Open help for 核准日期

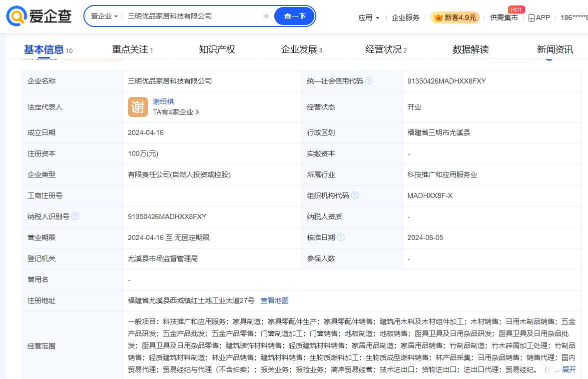(x=341, y=237)
